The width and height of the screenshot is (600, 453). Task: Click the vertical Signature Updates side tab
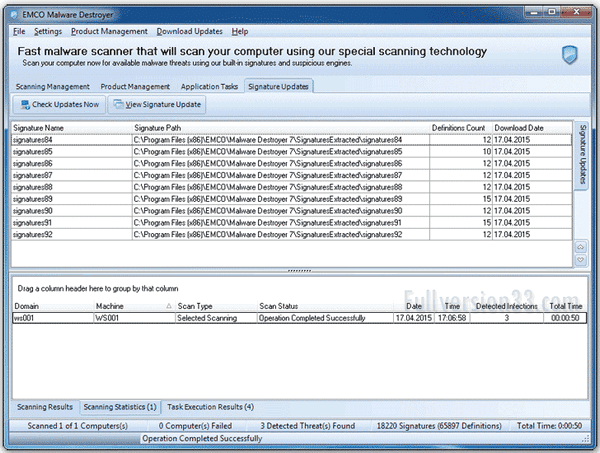pos(582,154)
